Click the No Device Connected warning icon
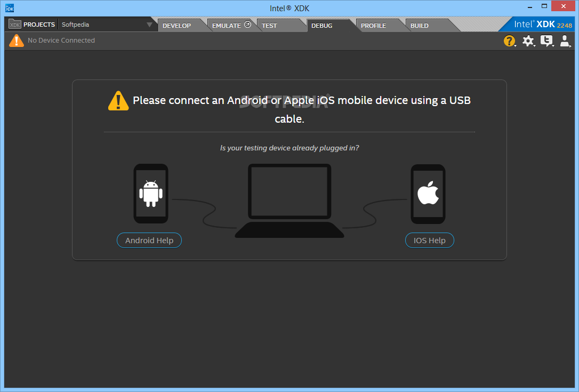The width and height of the screenshot is (579, 392). click(x=16, y=41)
